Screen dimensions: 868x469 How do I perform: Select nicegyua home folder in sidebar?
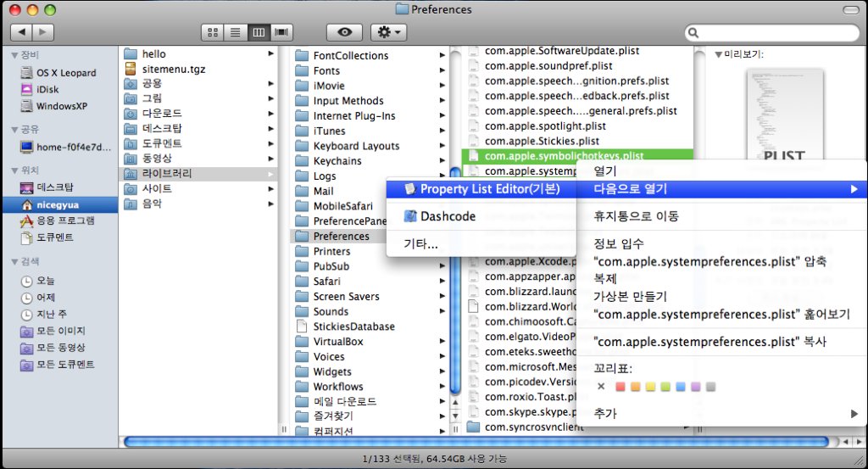60,205
